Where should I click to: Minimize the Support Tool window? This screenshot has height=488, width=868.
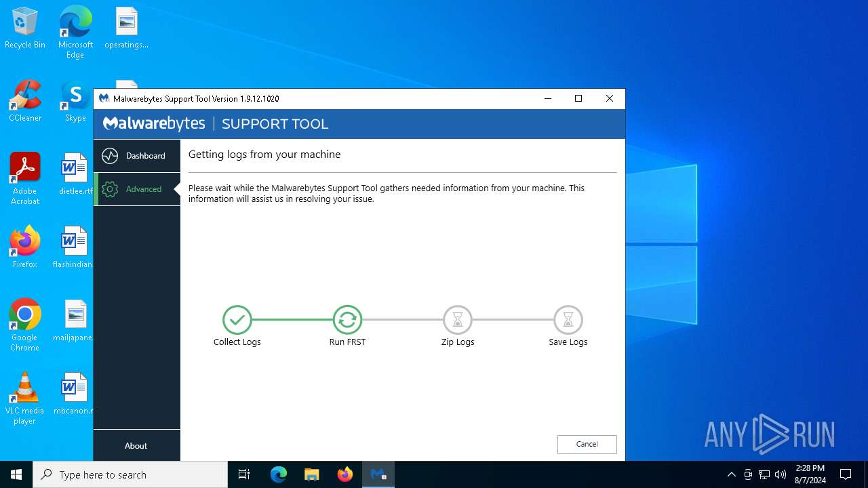pos(548,98)
